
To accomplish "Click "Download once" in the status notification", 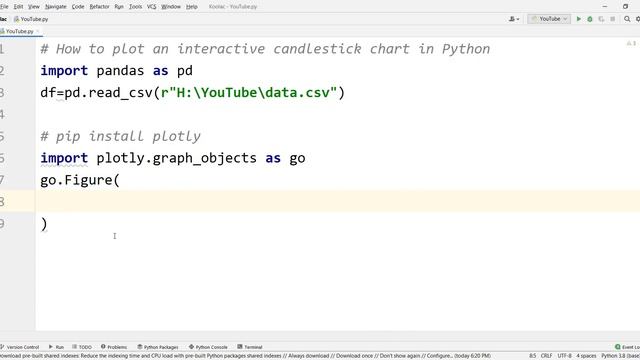I will (354, 356).
